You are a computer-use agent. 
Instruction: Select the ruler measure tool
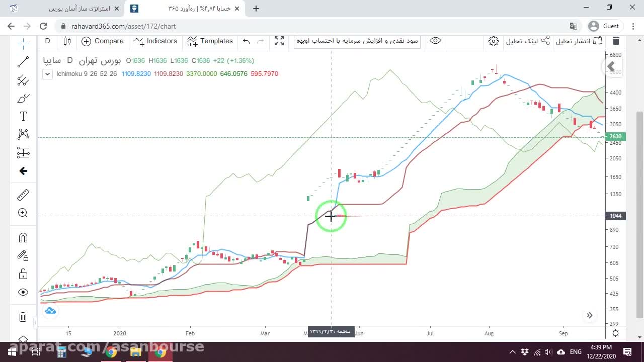pos(23,195)
